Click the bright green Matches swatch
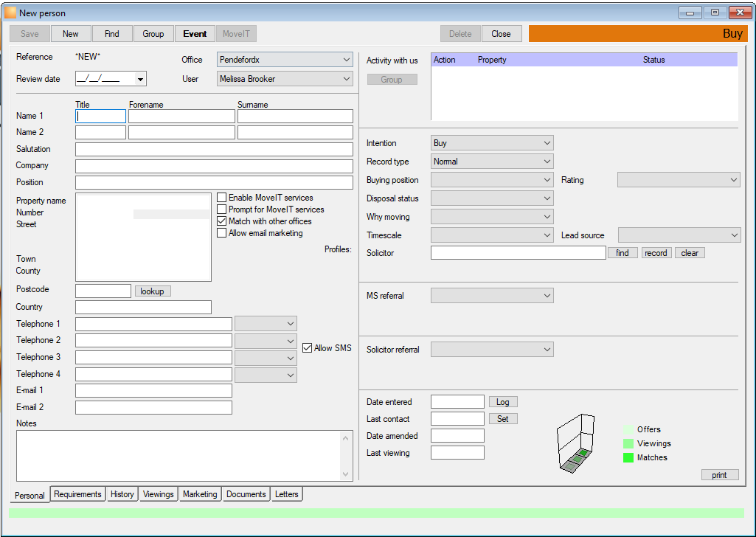 coord(628,457)
